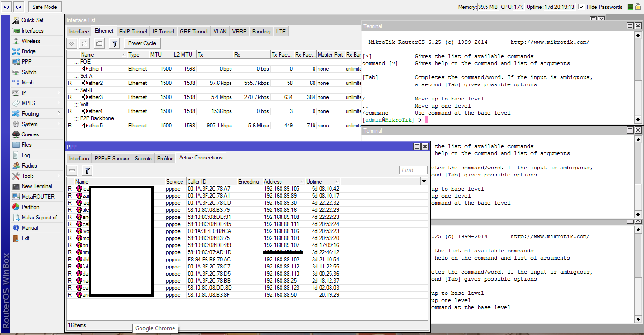Open the Log sidebar entry

pos(25,155)
